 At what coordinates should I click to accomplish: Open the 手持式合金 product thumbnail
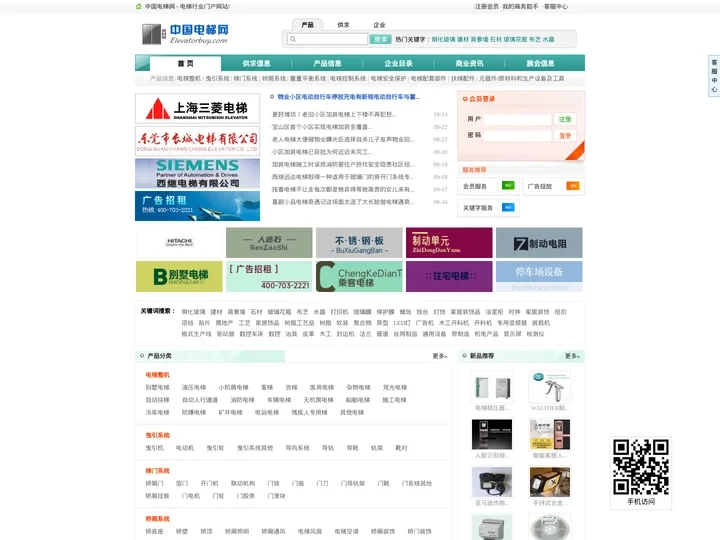(x=550, y=482)
